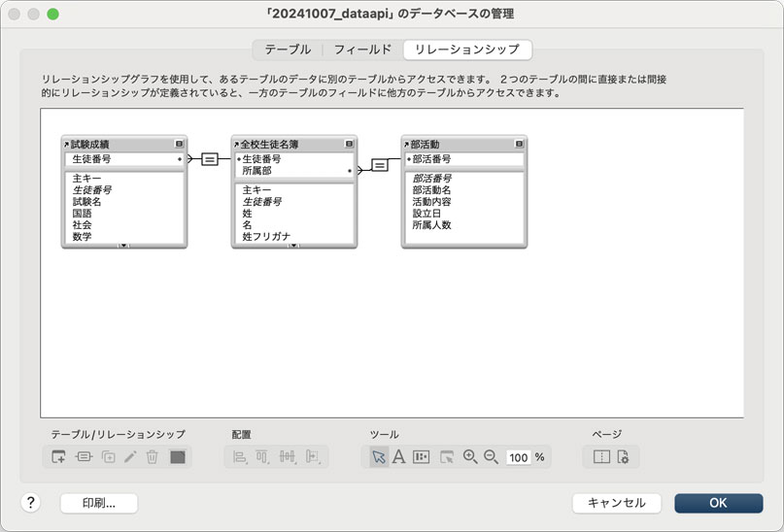This screenshot has height=532, width=784.
Task: Click the icon right of text tool
Action: point(421,456)
